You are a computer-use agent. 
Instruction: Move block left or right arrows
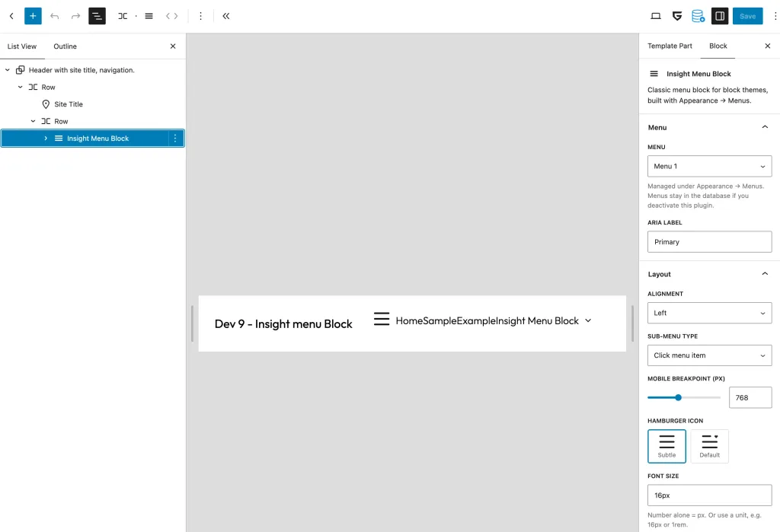click(171, 16)
